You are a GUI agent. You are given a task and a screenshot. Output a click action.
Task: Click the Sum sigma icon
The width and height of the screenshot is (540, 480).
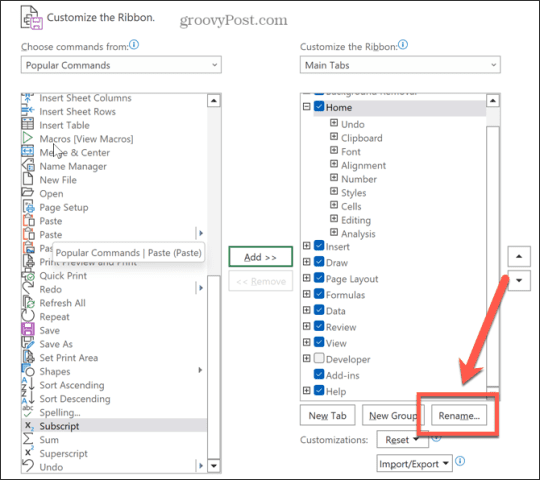[x=28, y=439]
